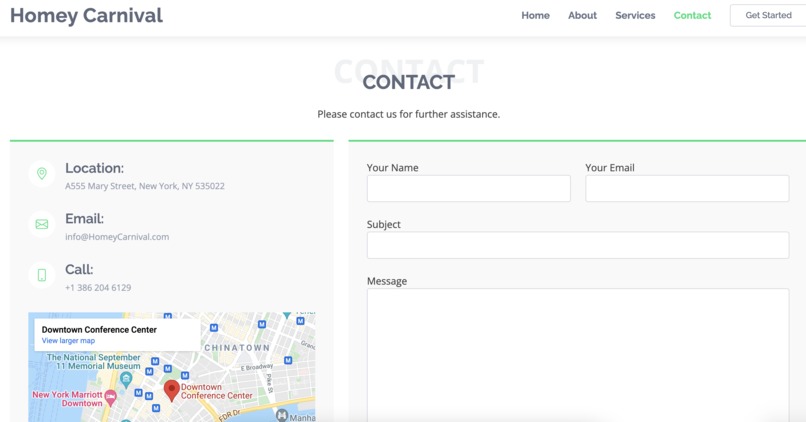Click the Get Started button

pos(768,15)
